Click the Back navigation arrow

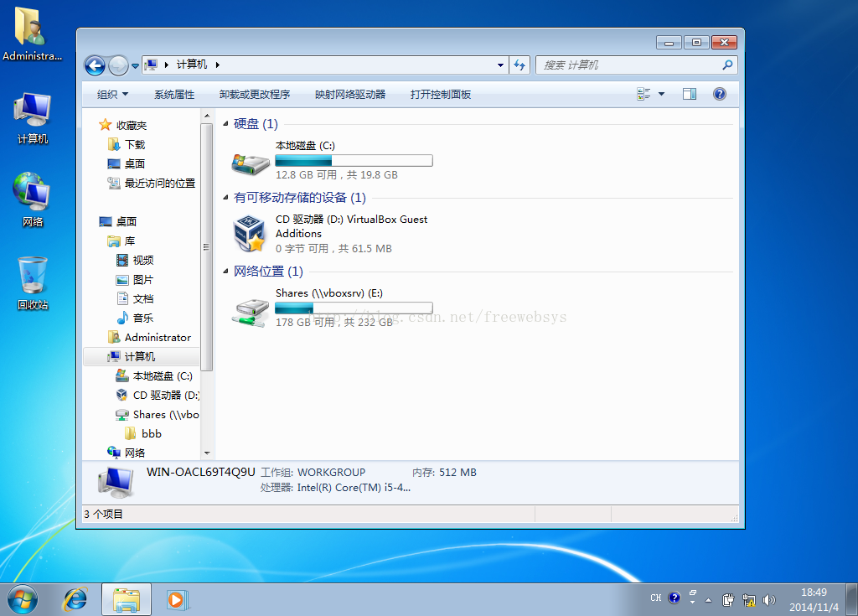click(x=95, y=65)
